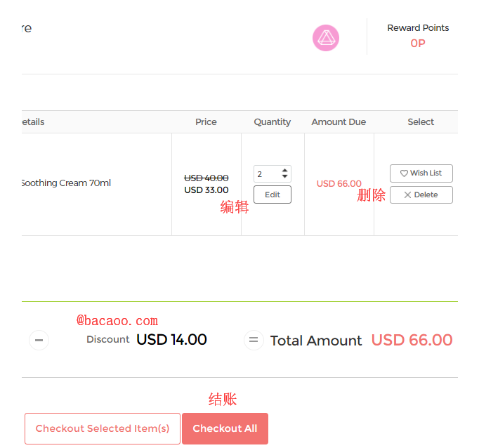
Task: Open the Reward Points 0P balance
Action: click(418, 44)
